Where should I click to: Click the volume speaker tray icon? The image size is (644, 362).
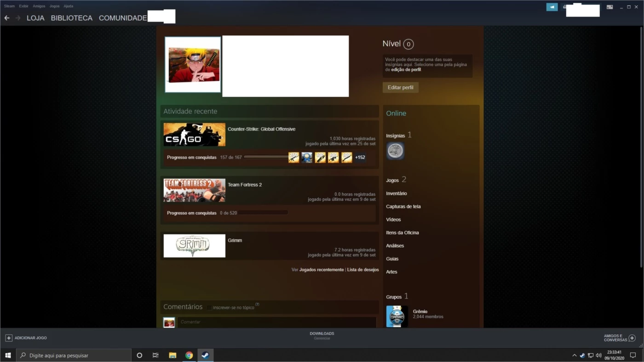pyautogui.click(x=598, y=355)
